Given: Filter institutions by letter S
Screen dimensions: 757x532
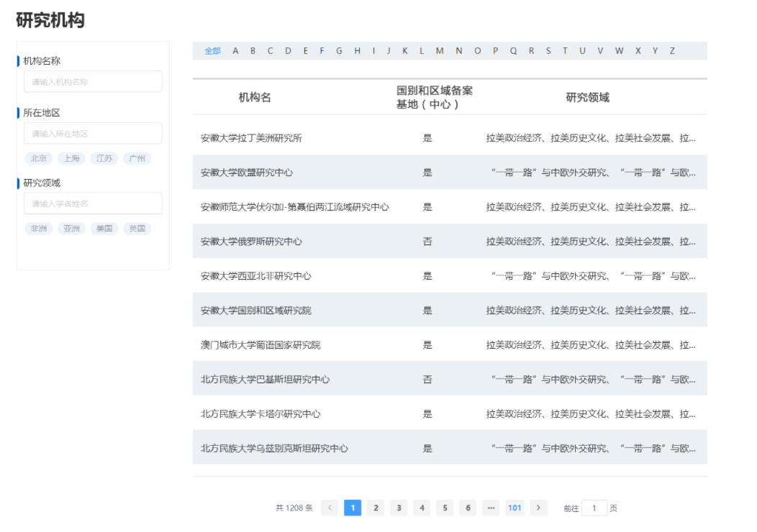Looking at the screenshot, I should 548,50.
